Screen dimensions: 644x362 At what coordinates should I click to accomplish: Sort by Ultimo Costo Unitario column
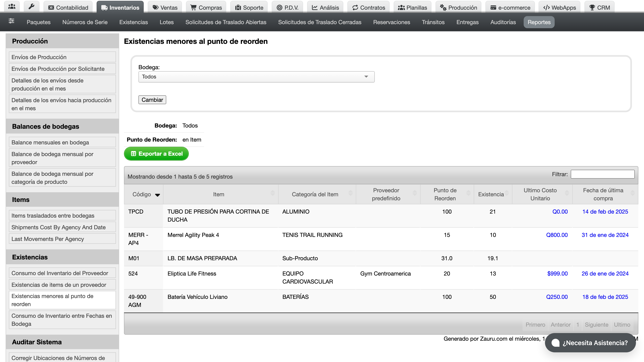click(542, 194)
